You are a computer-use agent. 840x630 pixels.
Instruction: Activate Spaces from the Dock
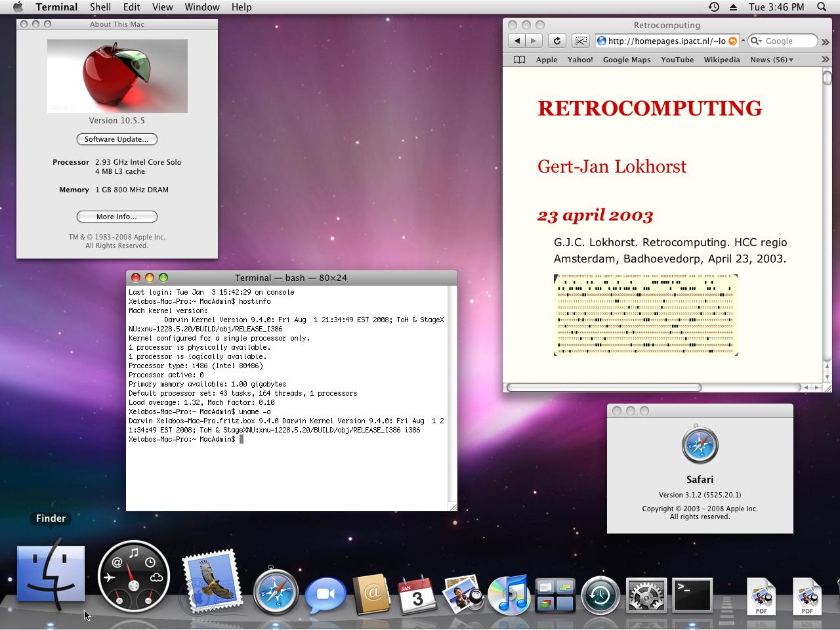(555, 596)
